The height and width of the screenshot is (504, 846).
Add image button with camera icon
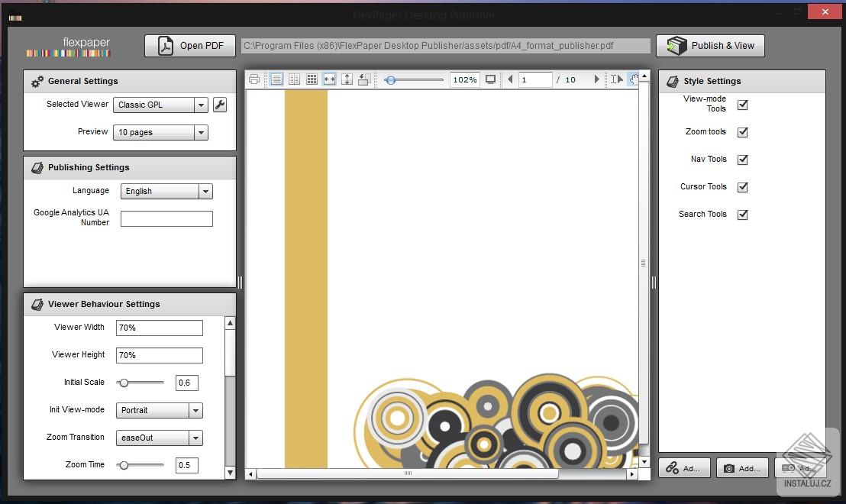tap(742, 468)
